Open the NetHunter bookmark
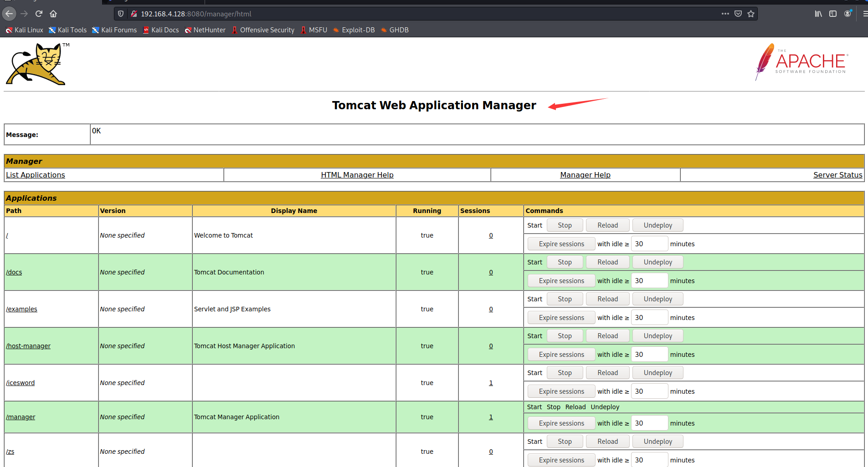This screenshot has height=467, width=868. coord(205,30)
